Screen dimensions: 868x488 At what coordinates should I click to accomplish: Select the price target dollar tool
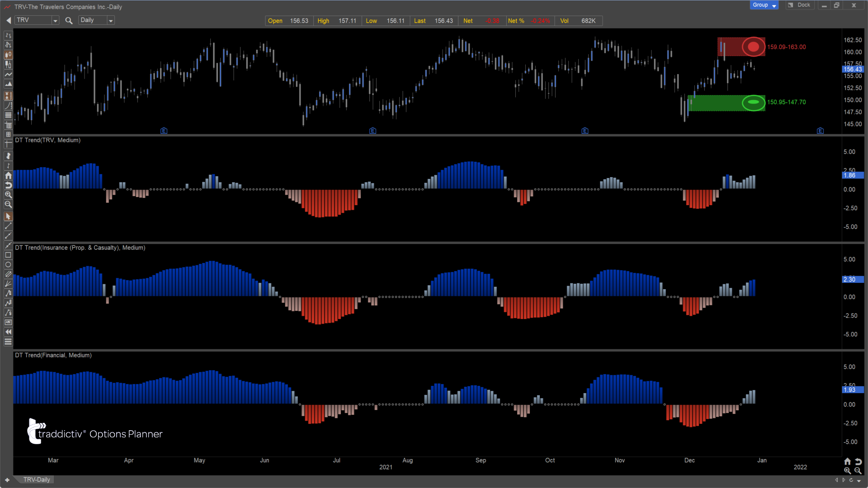(x=8, y=313)
